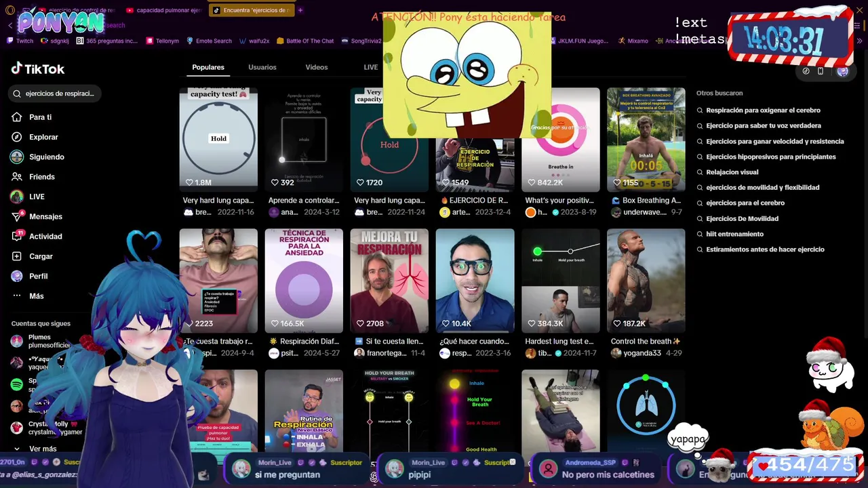The image size is (868, 488).
Task: Open video with 10.4K likes
Action: pos(475,281)
